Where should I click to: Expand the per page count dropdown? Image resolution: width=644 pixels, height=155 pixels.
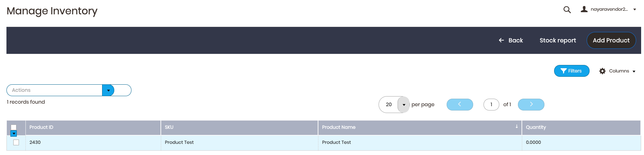[404, 105]
